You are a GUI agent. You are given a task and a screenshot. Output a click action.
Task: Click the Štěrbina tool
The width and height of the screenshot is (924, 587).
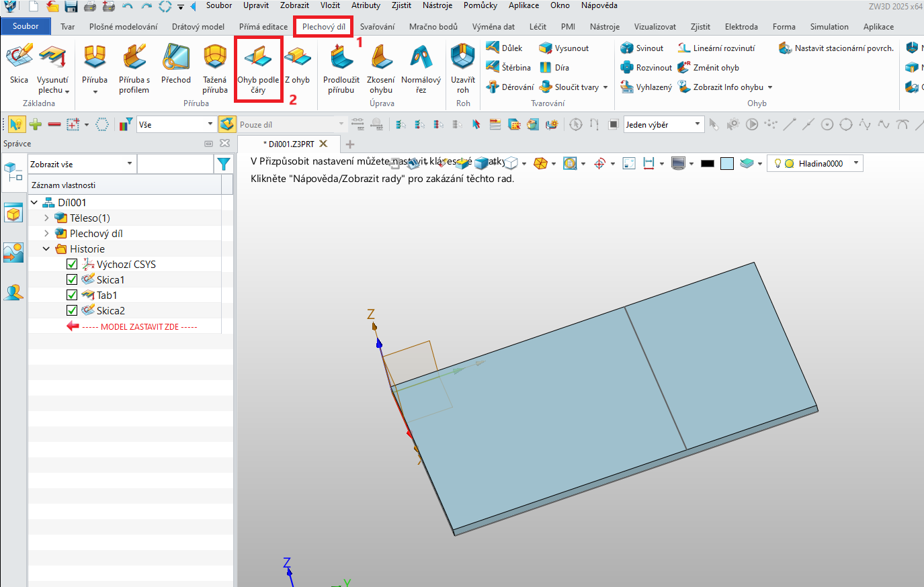tap(508, 68)
